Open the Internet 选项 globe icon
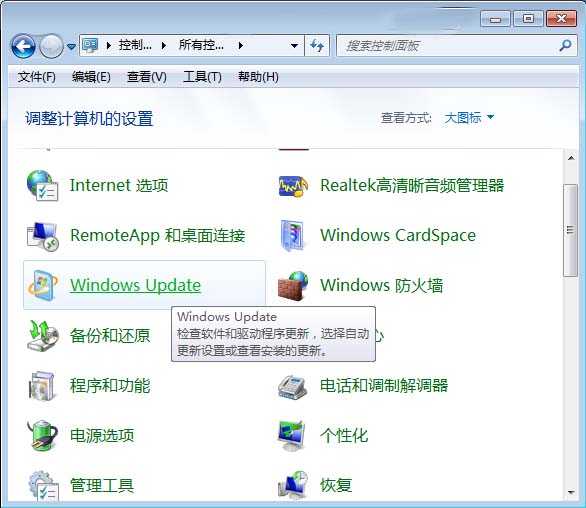Viewport: 586px width, 508px height. tap(42, 185)
